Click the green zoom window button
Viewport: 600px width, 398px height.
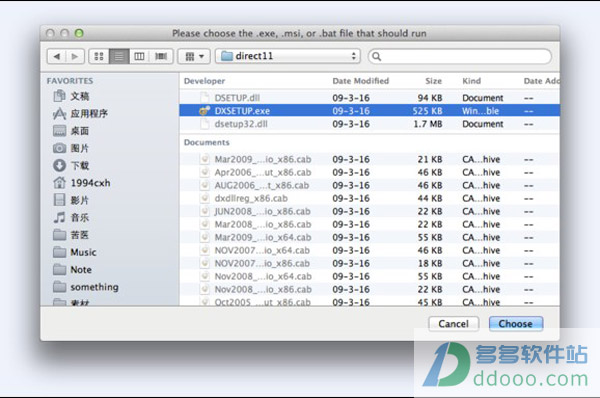79,33
